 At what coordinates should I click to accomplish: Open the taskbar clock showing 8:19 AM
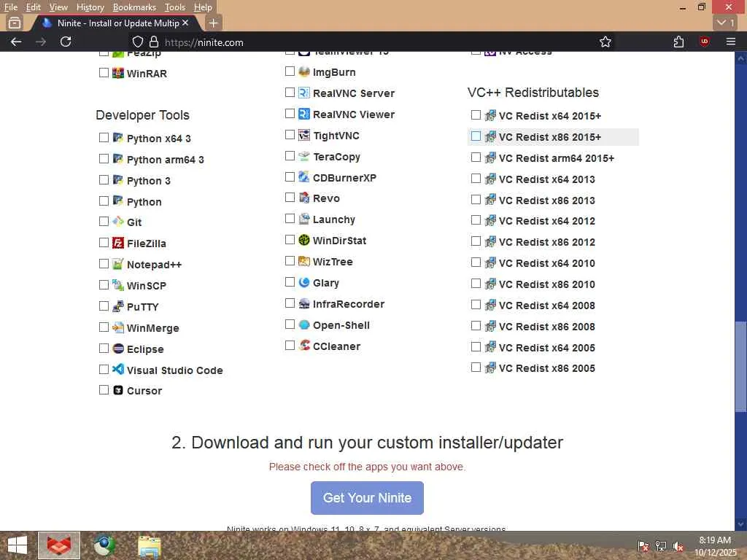[715, 546]
